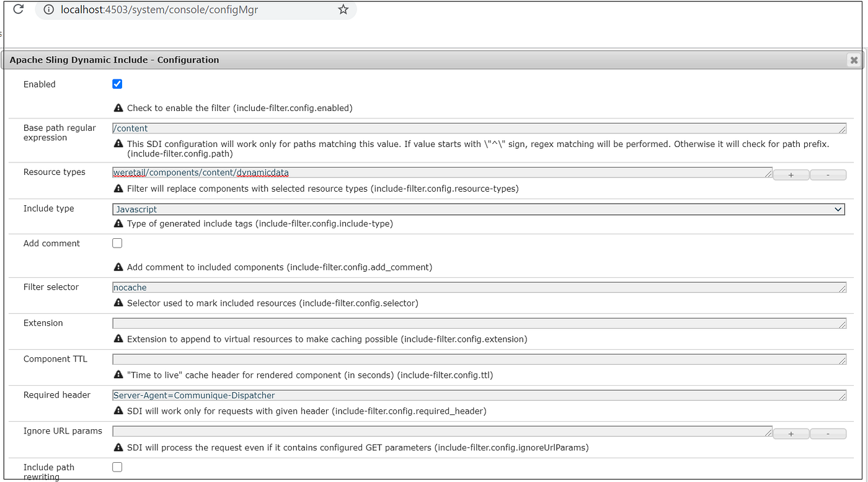Viewport: 868px width, 482px height.
Task: Click the warning icon beside 'SDI will process the request'
Action: (118, 447)
